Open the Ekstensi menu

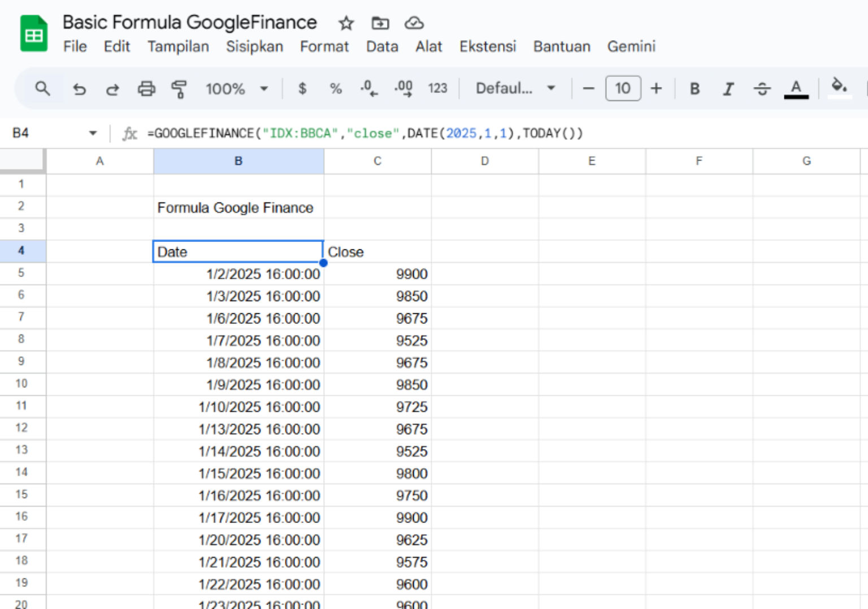tap(488, 46)
